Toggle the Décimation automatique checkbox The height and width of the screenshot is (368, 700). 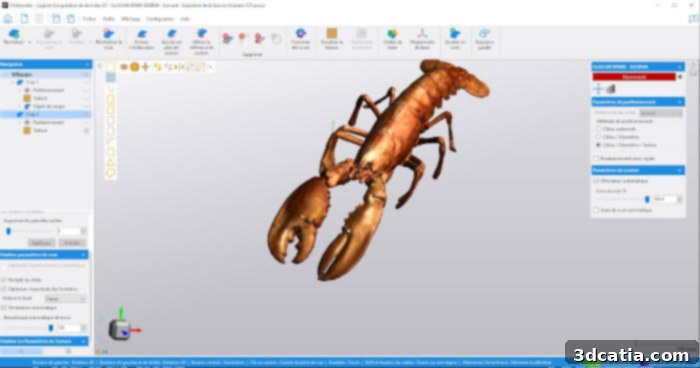(4, 308)
